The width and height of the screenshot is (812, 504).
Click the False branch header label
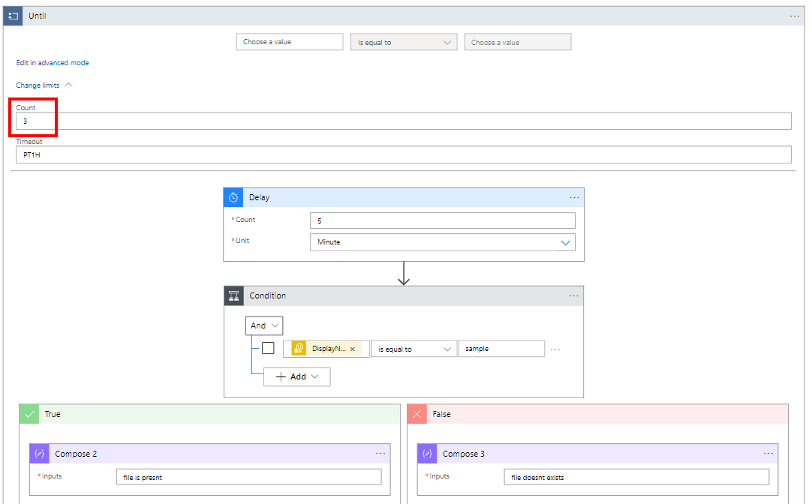coord(441,414)
